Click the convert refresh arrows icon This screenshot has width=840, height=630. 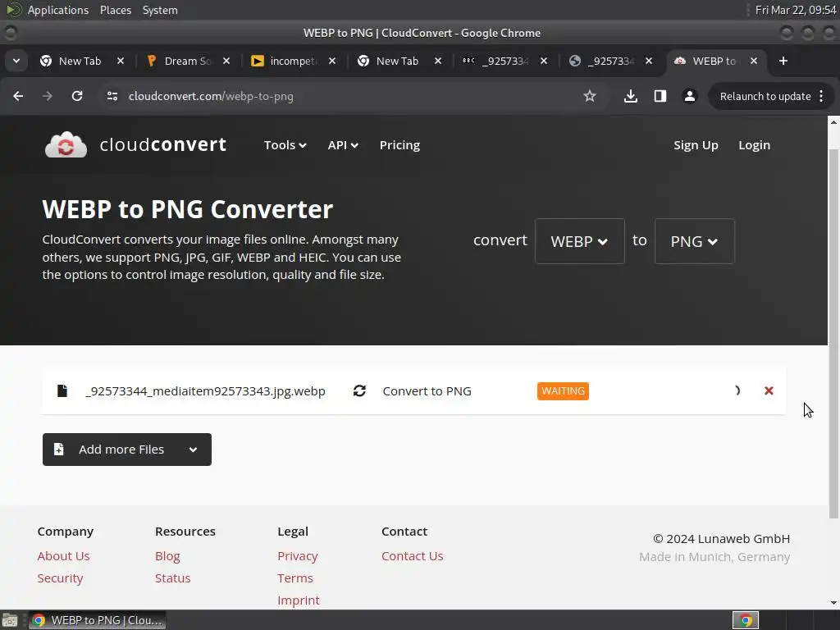click(x=359, y=390)
